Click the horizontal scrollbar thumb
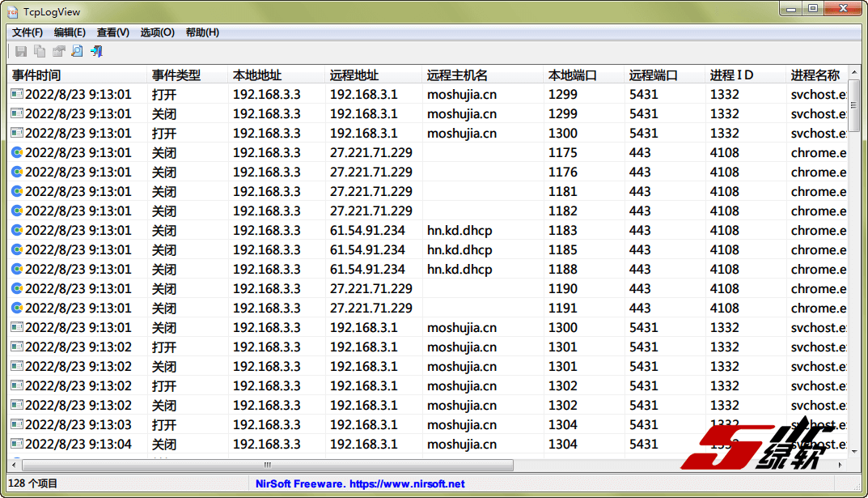This screenshot has height=498, width=868. [x=267, y=465]
